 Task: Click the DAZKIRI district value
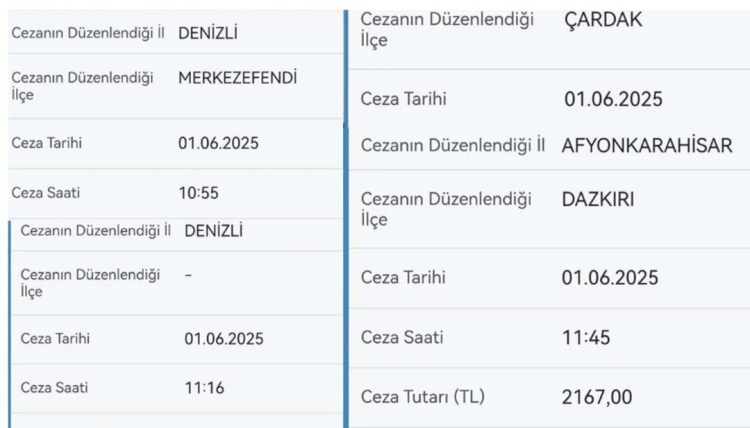[598, 200]
